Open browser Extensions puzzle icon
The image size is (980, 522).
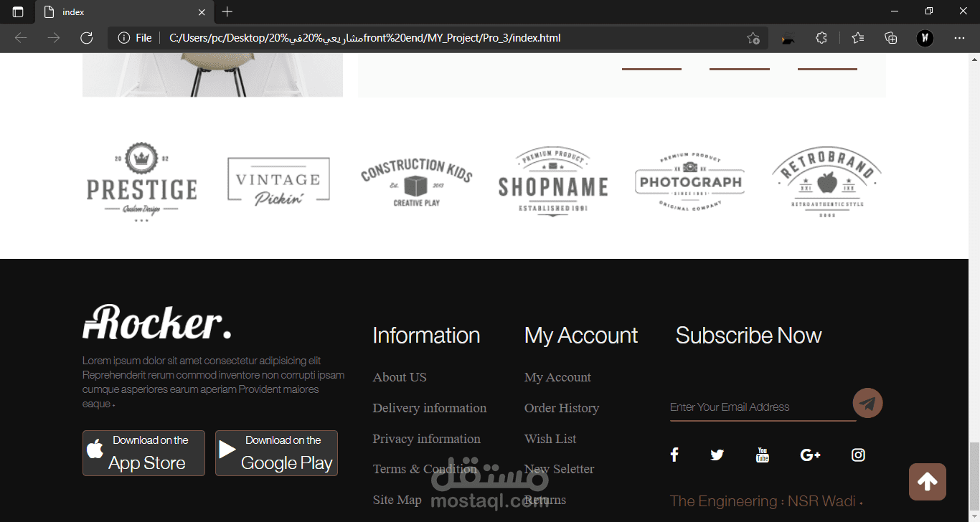point(821,38)
